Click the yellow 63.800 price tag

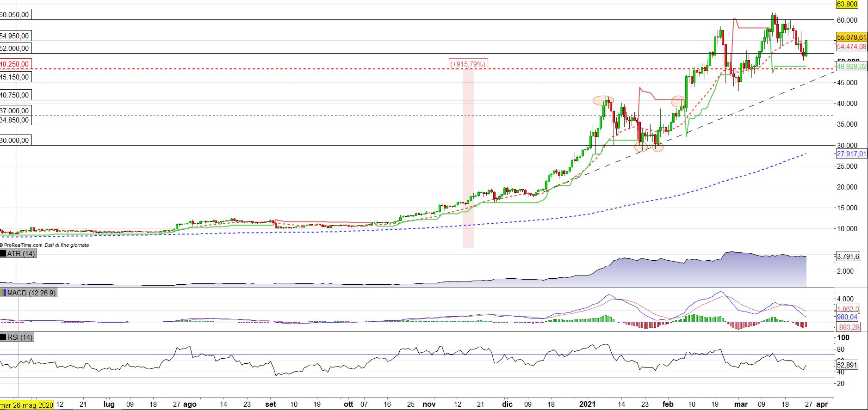pyautogui.click(x=847, y=4)
